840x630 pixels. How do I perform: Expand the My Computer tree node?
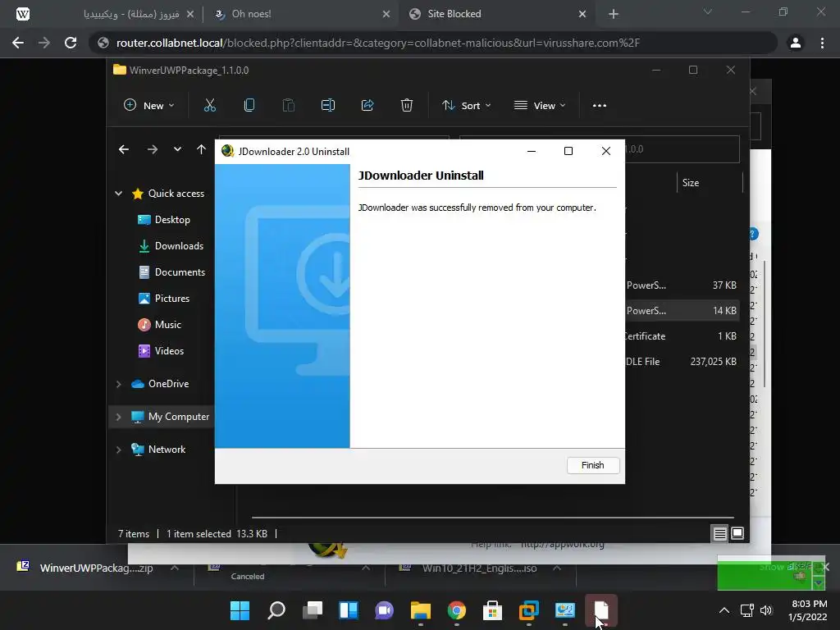(118, 417)
